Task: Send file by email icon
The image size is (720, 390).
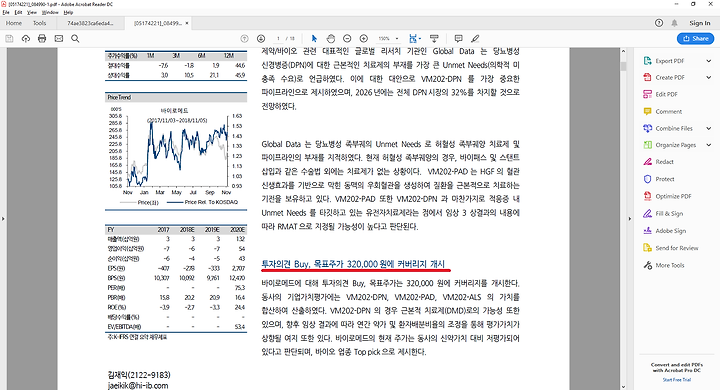Action: [x=59, y=39]
